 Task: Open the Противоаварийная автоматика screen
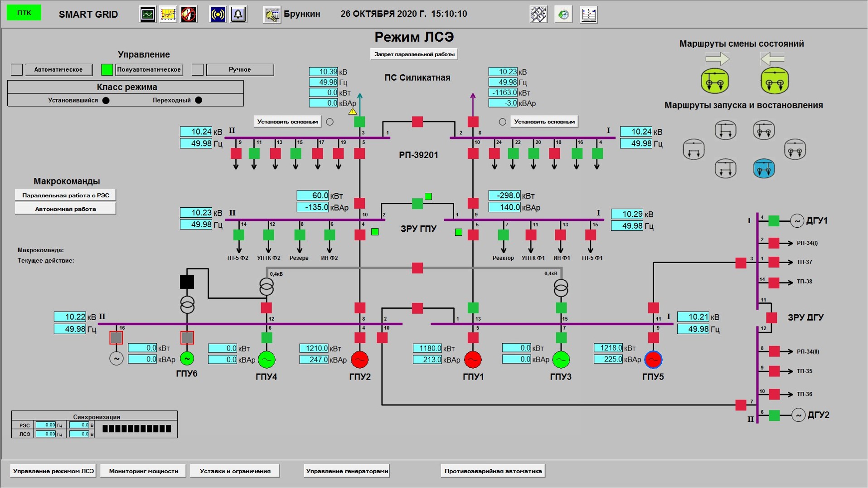[x=493, y=471]
